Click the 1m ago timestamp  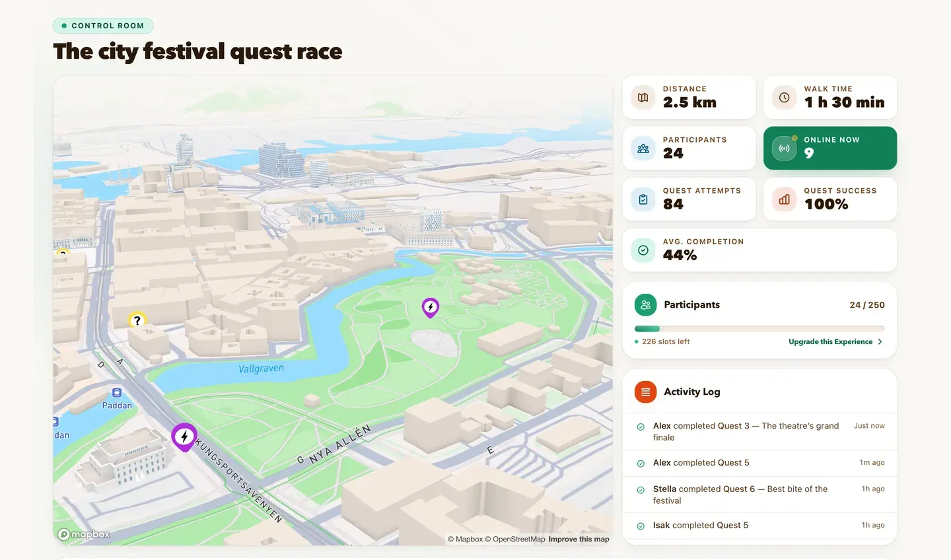point(872,463)
